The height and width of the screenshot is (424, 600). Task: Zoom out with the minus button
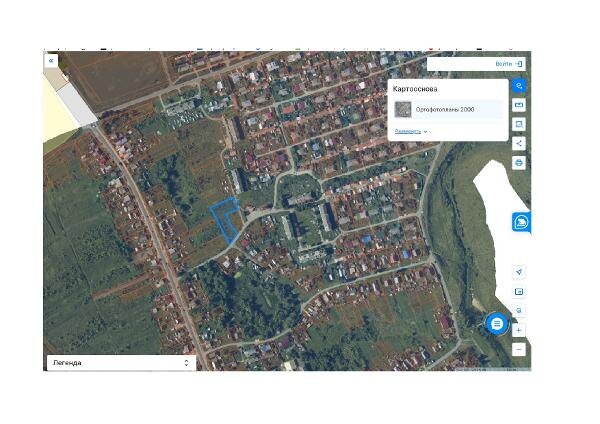[x=519, y=349]
